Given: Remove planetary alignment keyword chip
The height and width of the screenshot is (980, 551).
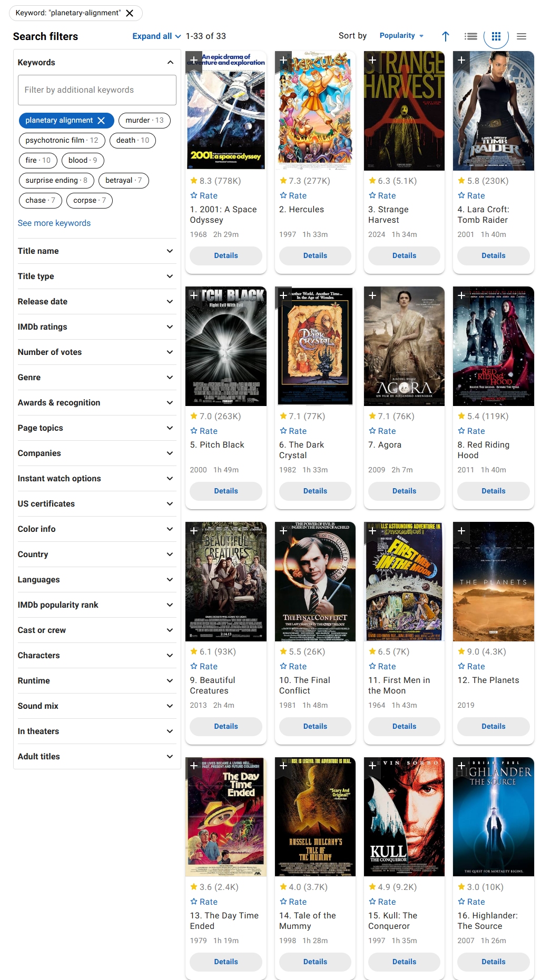Looking at the screenshot, I should click(101, 121).
